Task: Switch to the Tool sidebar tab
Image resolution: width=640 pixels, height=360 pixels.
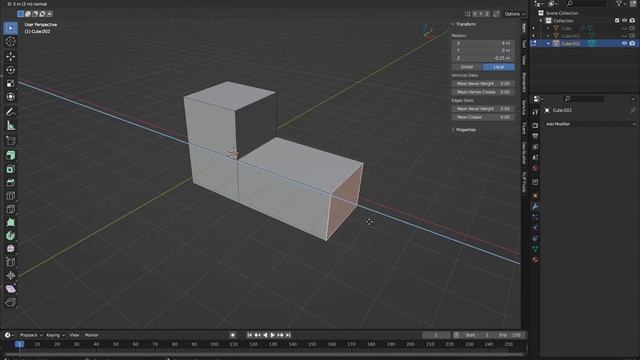Action: (524, 44)
